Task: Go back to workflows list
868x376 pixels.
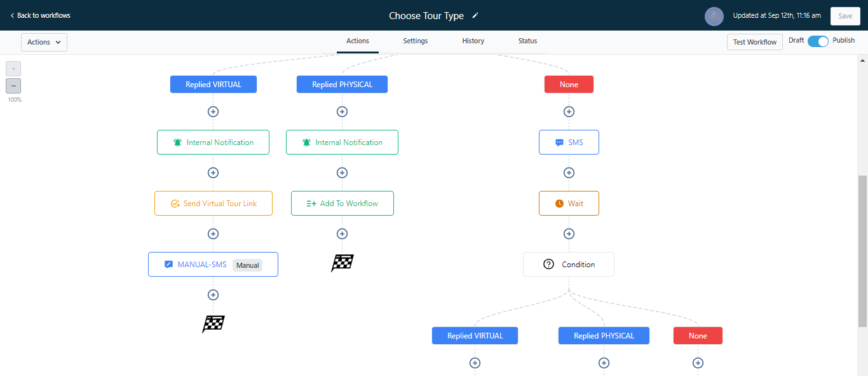Action: pos(40,15)
